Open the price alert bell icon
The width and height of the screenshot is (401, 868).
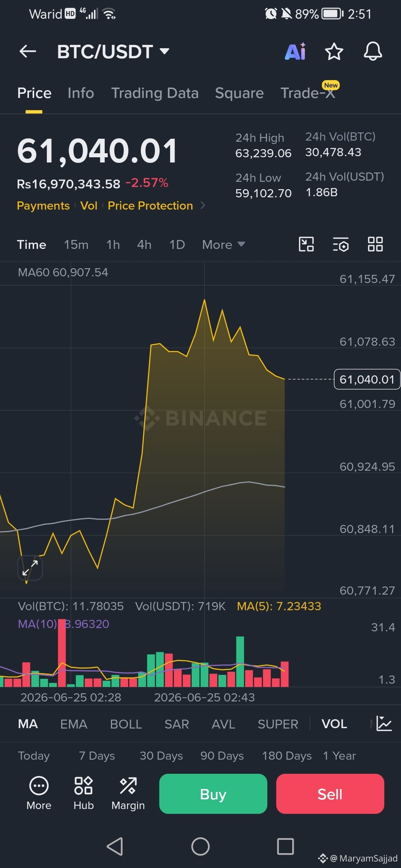pyautogui.click(x=373, y=51)
